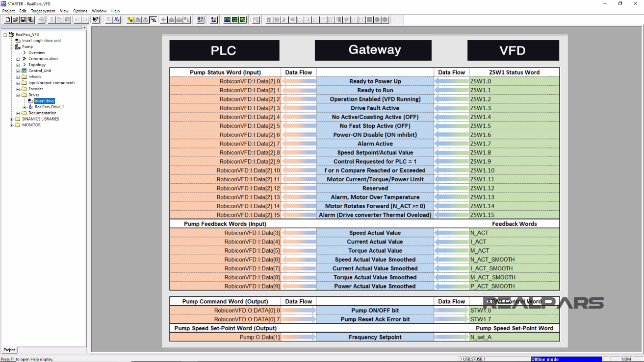The image size is (644, 362).
Task: Click the blue X toolbar icon
Action: tap(117, 20)
